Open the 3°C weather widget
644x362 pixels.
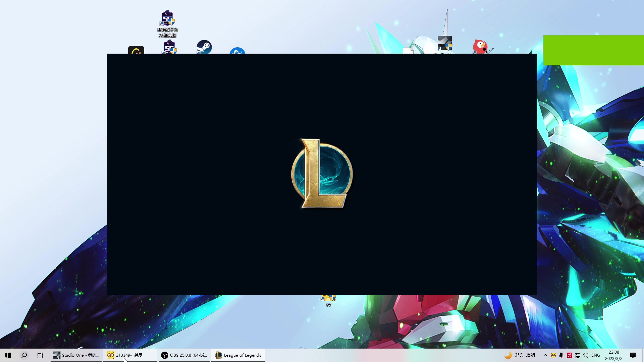pyautogui.click(x=520, y=355)
